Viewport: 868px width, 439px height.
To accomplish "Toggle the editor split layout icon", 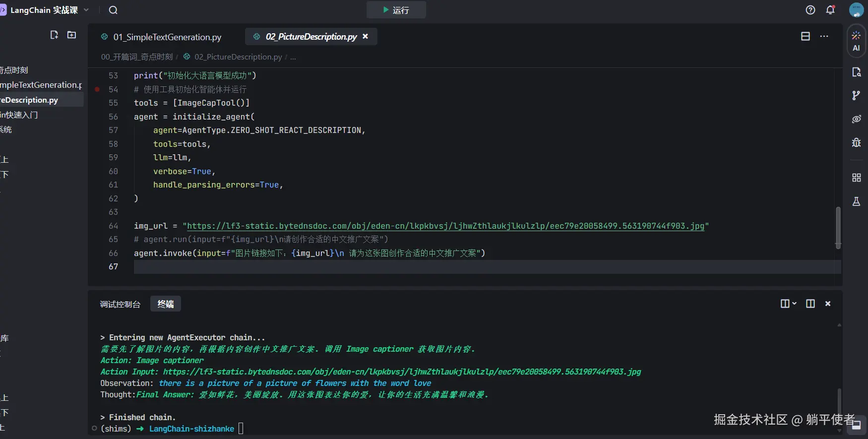I will pyautogui.click(x=806, y=36).
